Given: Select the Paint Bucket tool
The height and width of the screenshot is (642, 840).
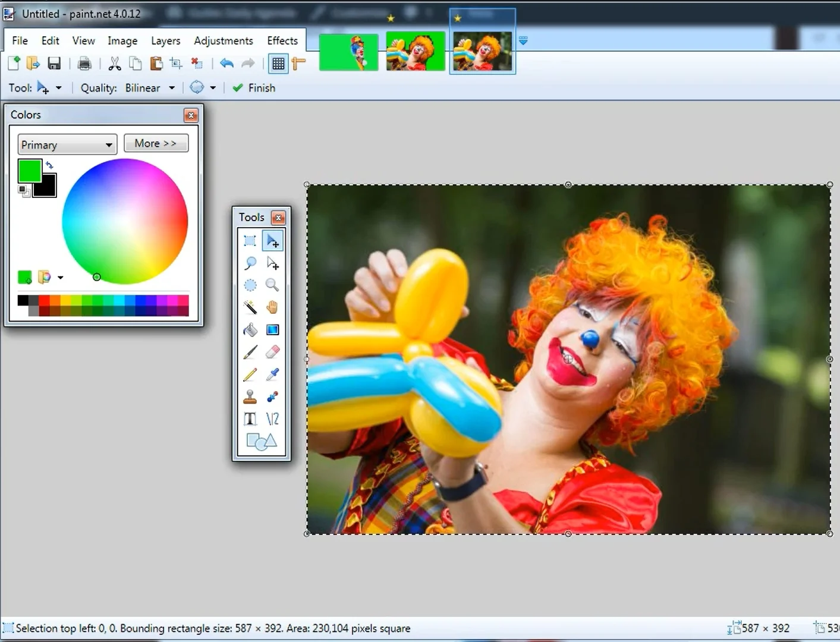Looking at the screenshot, I should click(250, 329).
